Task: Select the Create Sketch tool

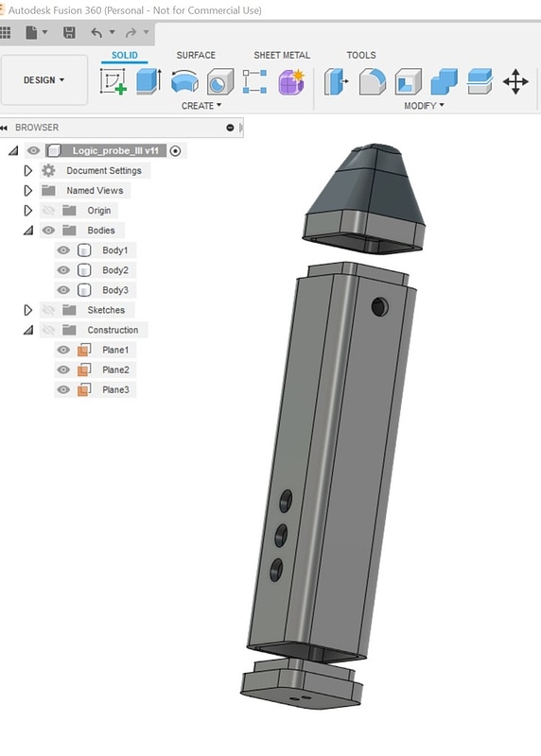Action: 113,81
